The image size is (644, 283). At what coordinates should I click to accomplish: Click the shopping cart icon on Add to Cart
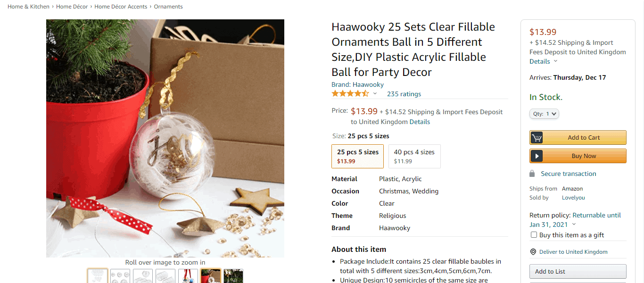tap(537, 138)
